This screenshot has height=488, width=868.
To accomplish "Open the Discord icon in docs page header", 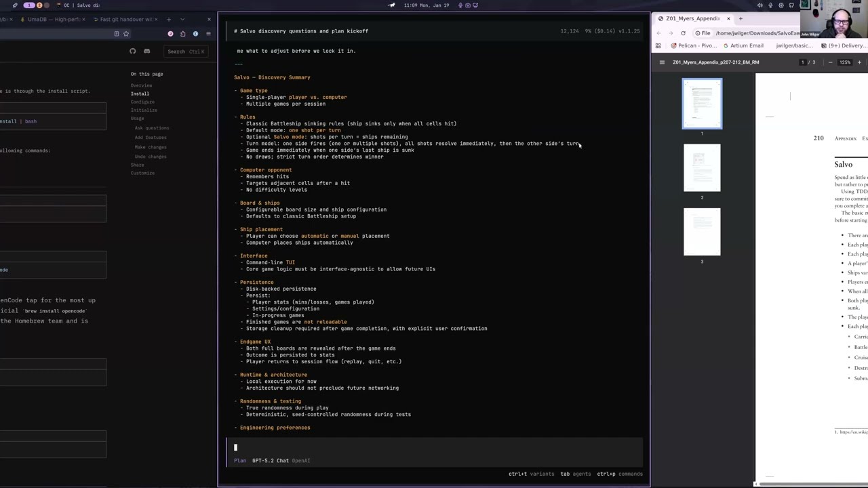I will tap(146, 52).
